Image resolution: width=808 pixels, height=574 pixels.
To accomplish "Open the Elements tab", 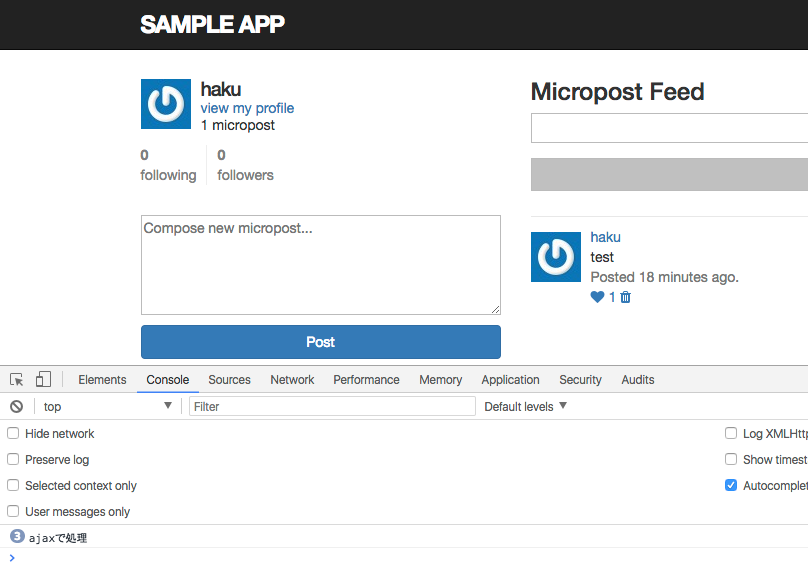I will pos(102,380).
